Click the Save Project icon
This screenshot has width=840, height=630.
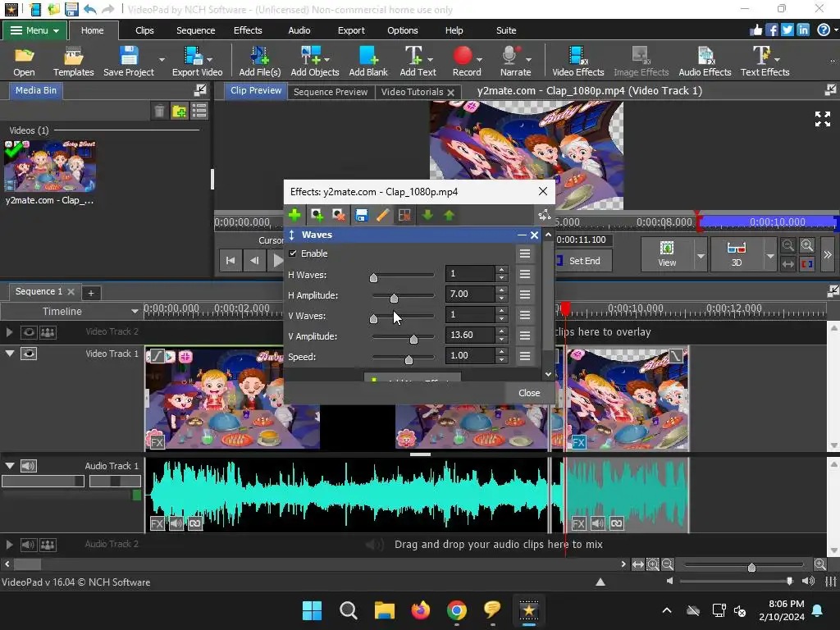point(129,61)
